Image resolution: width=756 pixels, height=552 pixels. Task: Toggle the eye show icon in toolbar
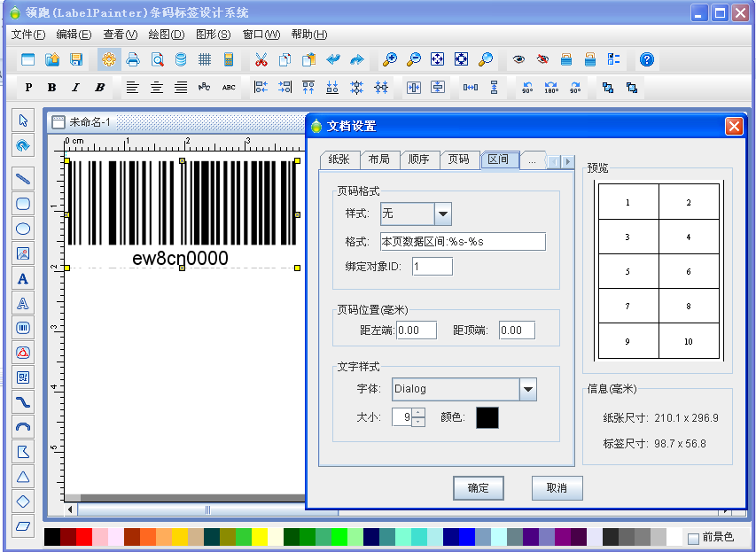click(x=518, y=59)
